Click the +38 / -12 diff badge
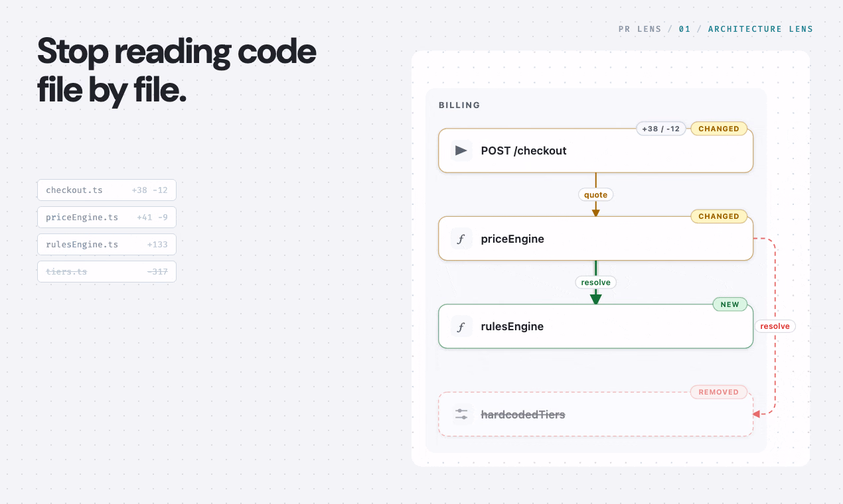The height and width of the screenshot is (504, 843). click(661, 129)
